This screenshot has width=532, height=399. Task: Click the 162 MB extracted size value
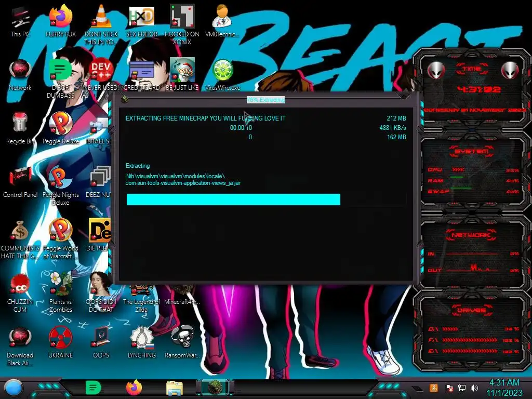pyautogui.click(x=396, y=137)
